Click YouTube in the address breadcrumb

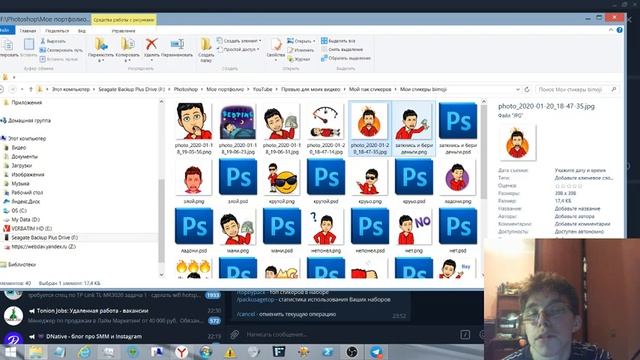262,89
